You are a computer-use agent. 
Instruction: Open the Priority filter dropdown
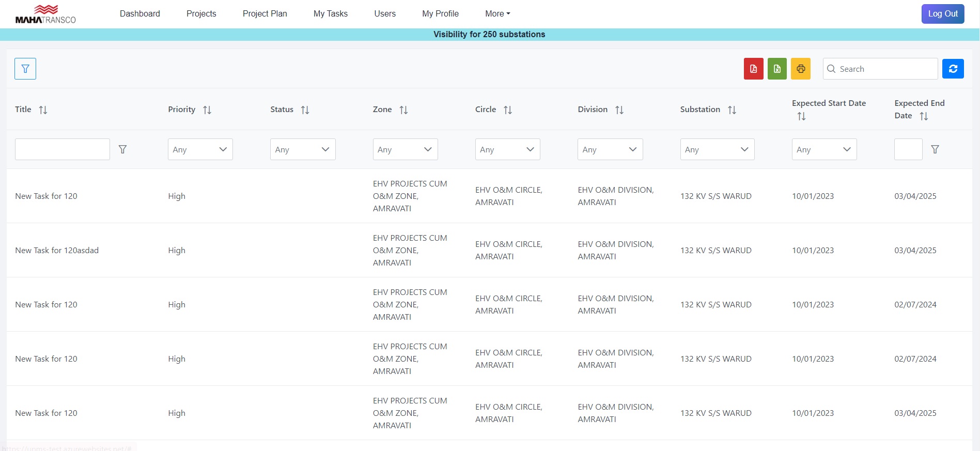tap(200, 149)
